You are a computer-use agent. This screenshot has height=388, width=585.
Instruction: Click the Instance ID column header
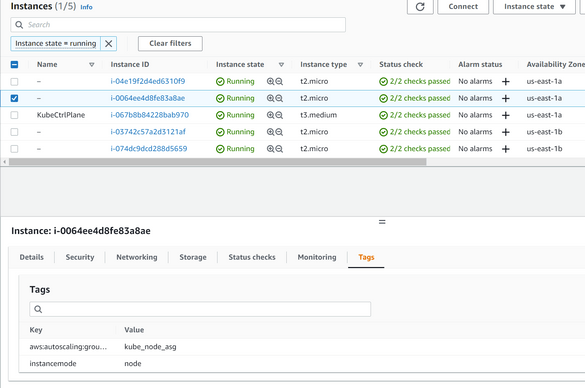[130, 65]
